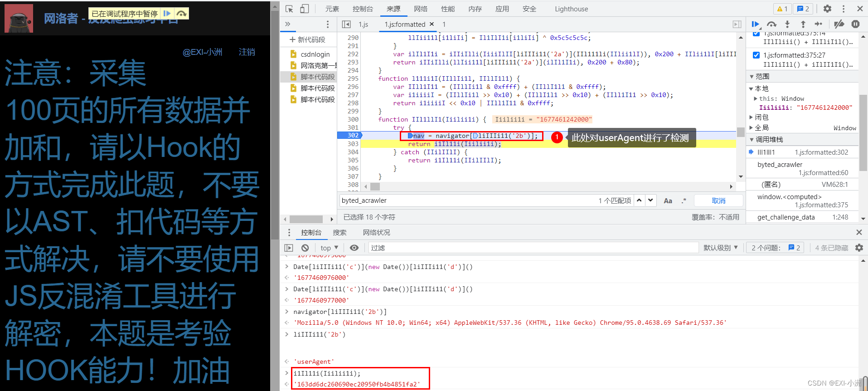868x391 pixels.
Task: Open console settings gear
Action: coord(859,248)
